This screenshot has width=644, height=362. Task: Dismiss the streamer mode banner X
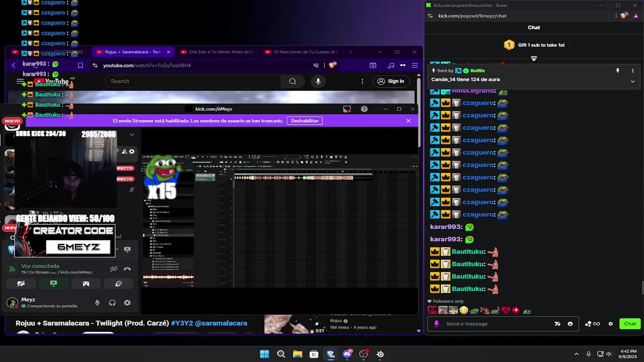point(409,121)
